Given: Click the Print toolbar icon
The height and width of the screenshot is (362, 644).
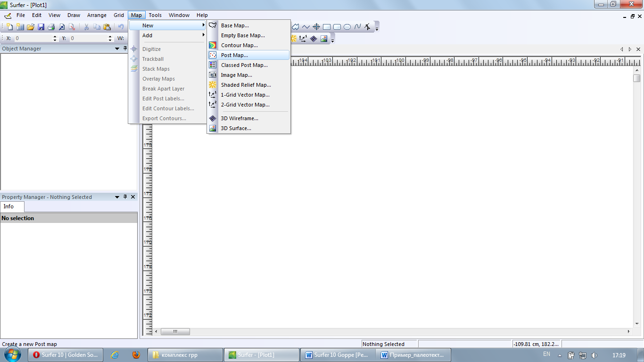Looking at the screenshot, I should point(51,26).
